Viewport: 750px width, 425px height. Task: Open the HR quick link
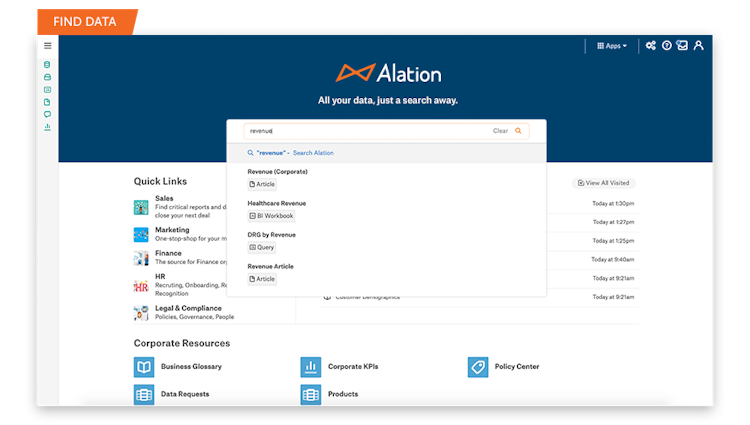point(160,277)
